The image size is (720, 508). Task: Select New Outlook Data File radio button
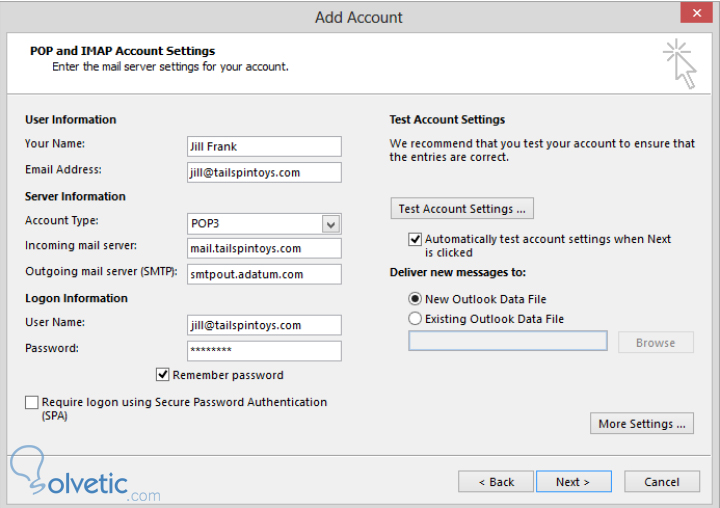[x=415, y=299]
